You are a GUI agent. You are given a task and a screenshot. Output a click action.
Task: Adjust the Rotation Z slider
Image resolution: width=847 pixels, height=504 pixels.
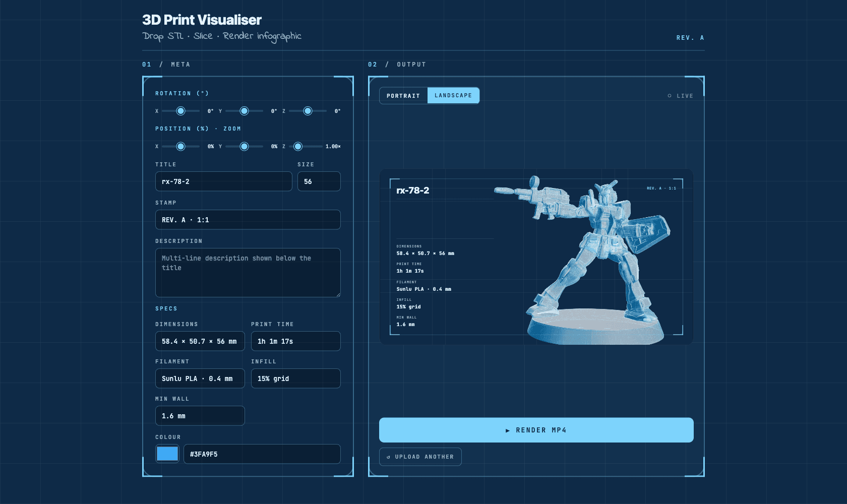(308, 111)
